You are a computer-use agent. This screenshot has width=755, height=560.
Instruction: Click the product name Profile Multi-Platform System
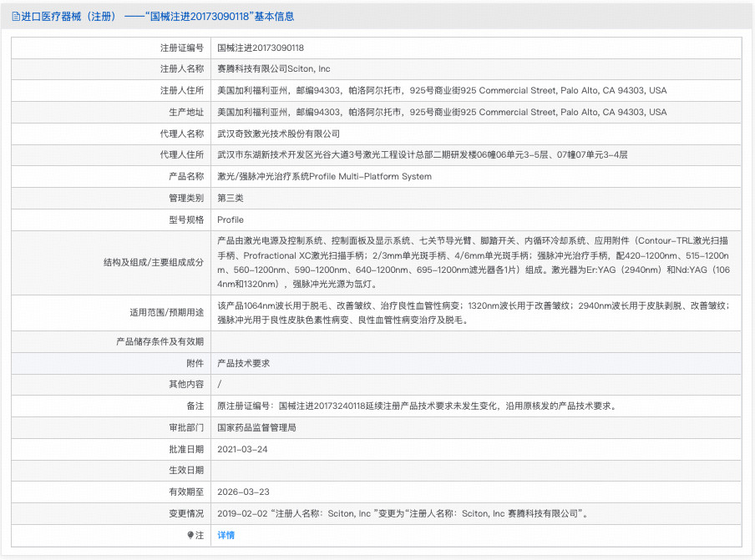point(324,176)
